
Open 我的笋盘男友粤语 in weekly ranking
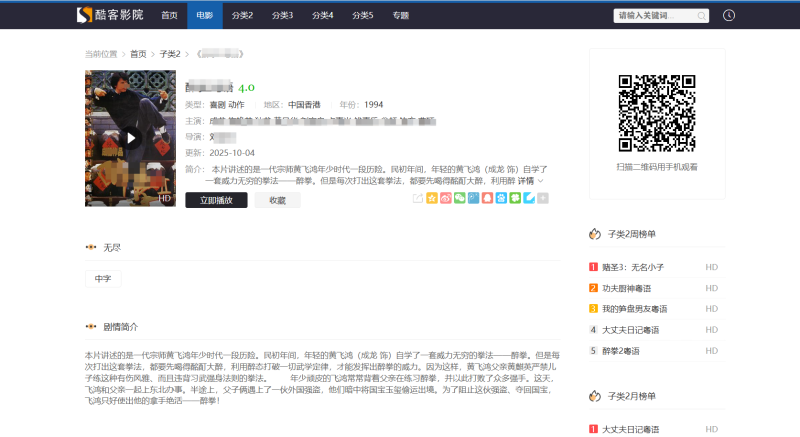click(635, 309)
